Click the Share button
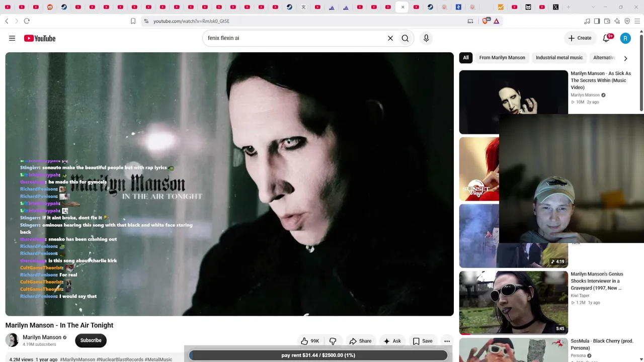This screenshot has width=644, height=362. 360,341
